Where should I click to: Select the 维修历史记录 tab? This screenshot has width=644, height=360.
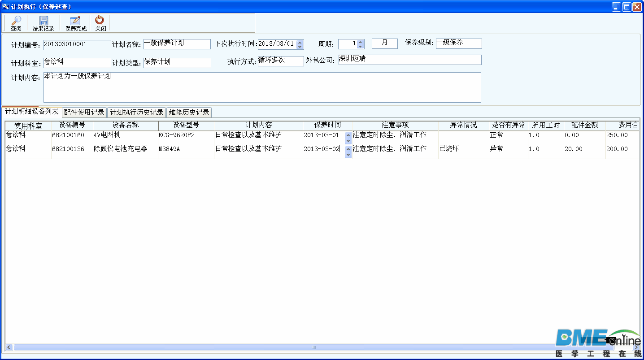coord(189,112)
